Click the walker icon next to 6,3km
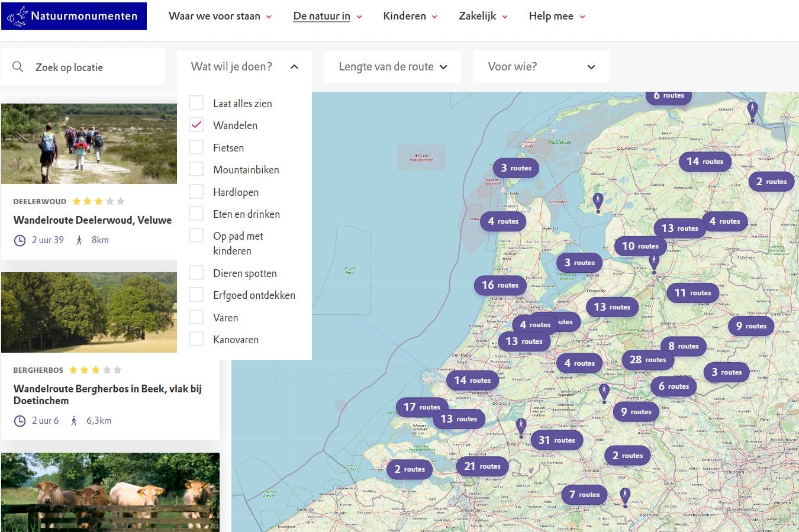Screen dimensions: 799x532 point(73,420)
